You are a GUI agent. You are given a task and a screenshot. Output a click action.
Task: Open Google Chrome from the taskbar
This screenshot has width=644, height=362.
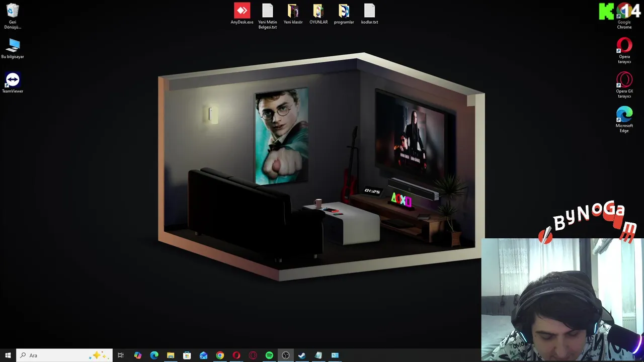coord(220,355)
